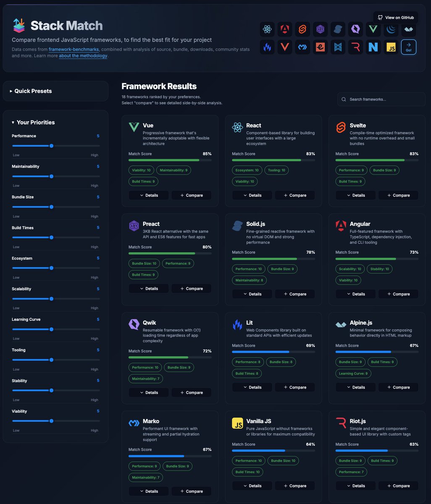The image size is (431, 504).
Task: Select the purple Preact logo in header grid
Action: (x=320, y=29)
